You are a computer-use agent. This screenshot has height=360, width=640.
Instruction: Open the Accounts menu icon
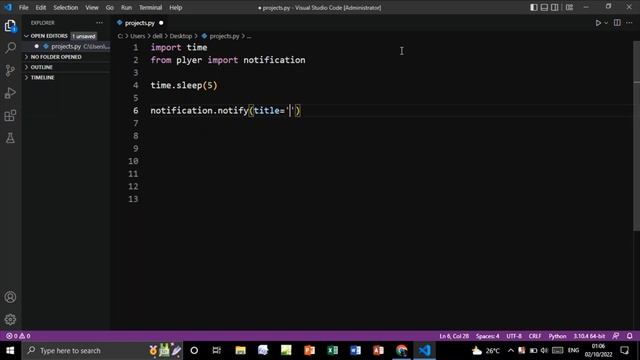10,297
